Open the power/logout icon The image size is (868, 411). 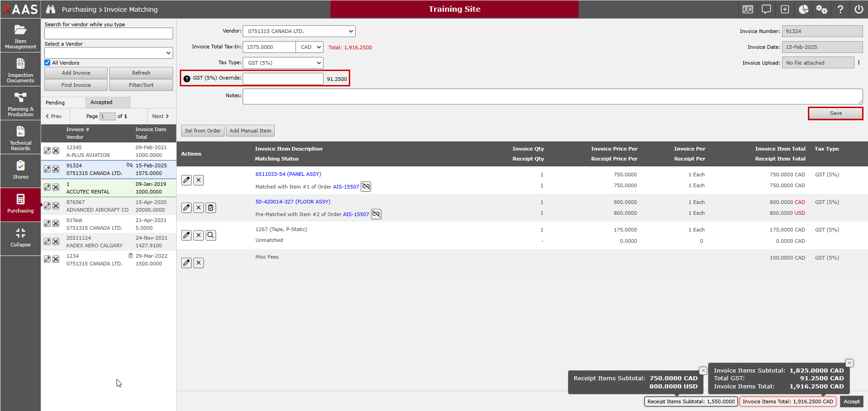(x=859, y=9)
